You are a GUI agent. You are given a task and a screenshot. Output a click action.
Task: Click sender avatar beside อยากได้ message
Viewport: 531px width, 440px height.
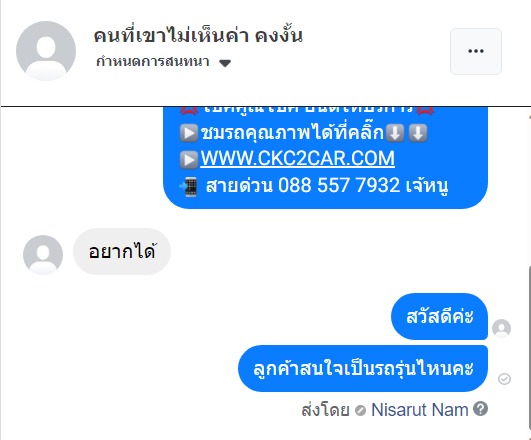(x=43, y=254)
